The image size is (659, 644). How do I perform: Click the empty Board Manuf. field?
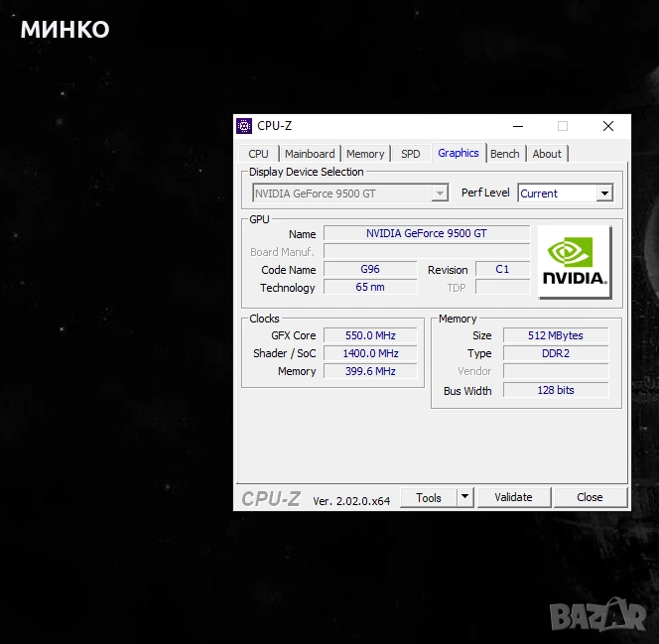coord(427,251)
